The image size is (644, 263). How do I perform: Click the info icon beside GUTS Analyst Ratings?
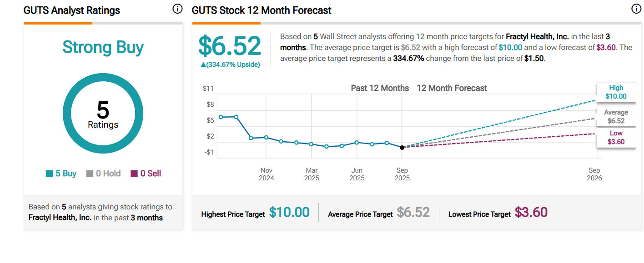coord(177,9)
